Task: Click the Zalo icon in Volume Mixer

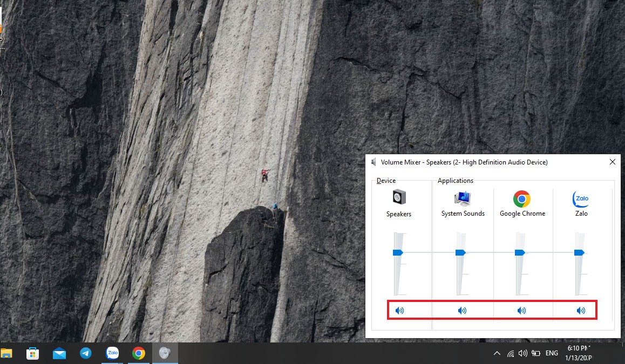Action: click(581, 198)
